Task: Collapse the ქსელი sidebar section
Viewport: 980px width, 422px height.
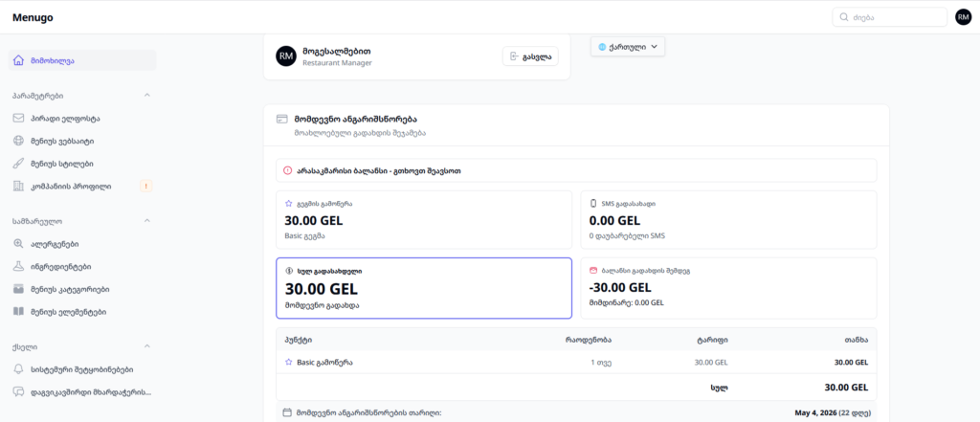Action: click(146, 346)
